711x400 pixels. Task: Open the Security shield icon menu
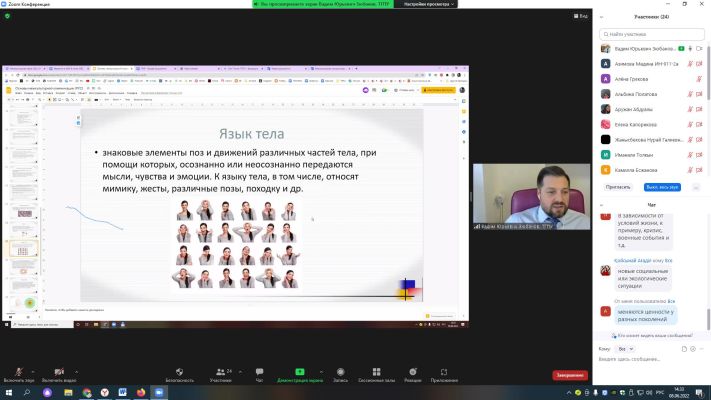tap(180, 372)
